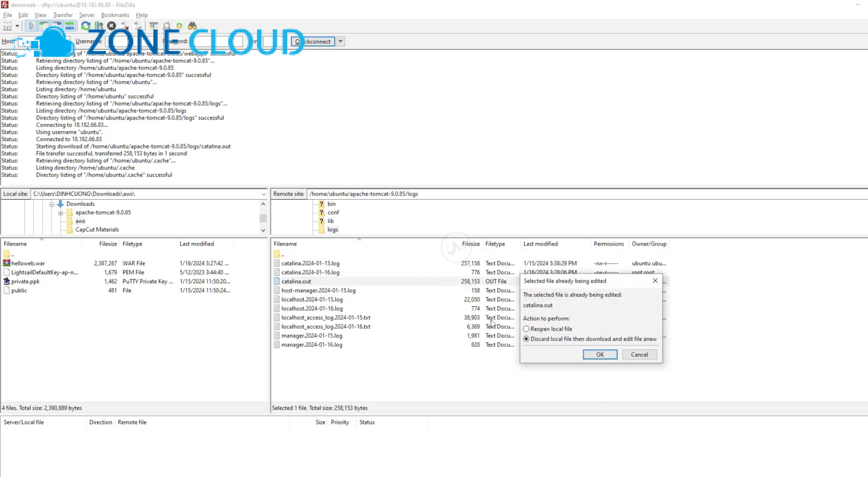Select the catalina.out file icon
868x477 pixels.
coord(277,281)
